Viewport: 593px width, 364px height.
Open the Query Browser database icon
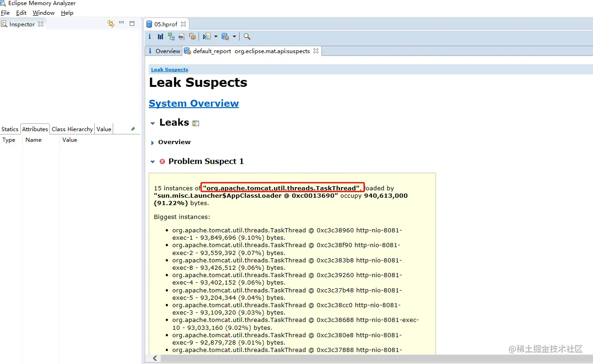click(225, 36)
